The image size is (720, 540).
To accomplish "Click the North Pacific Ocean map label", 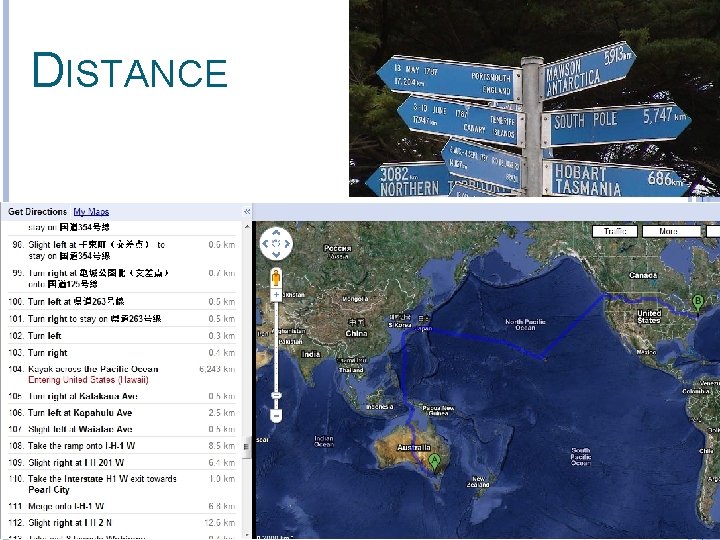I will click(x=525, y=325).
